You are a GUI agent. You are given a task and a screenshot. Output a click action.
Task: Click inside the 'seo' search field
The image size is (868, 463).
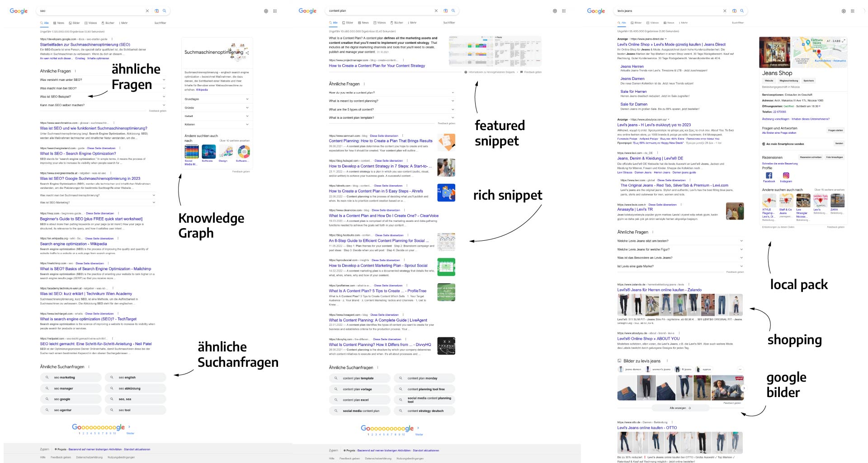pyautogui.click(x=90, y=11)
